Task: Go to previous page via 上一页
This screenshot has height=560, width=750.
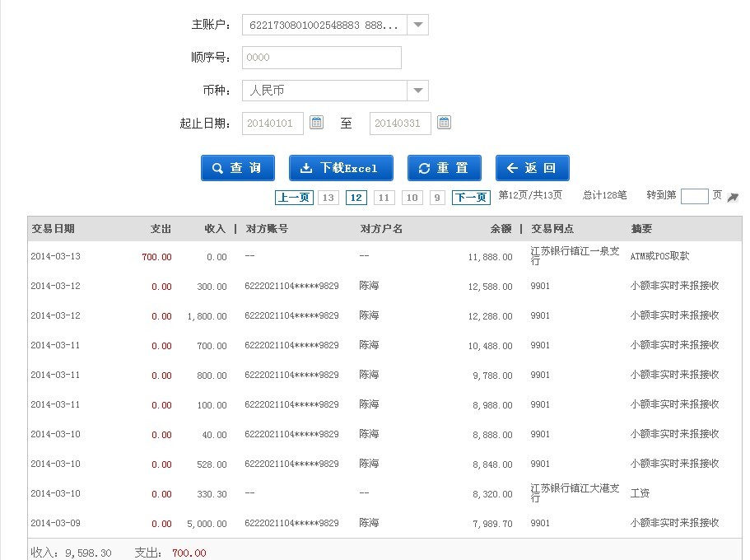Action: (293, 198)
